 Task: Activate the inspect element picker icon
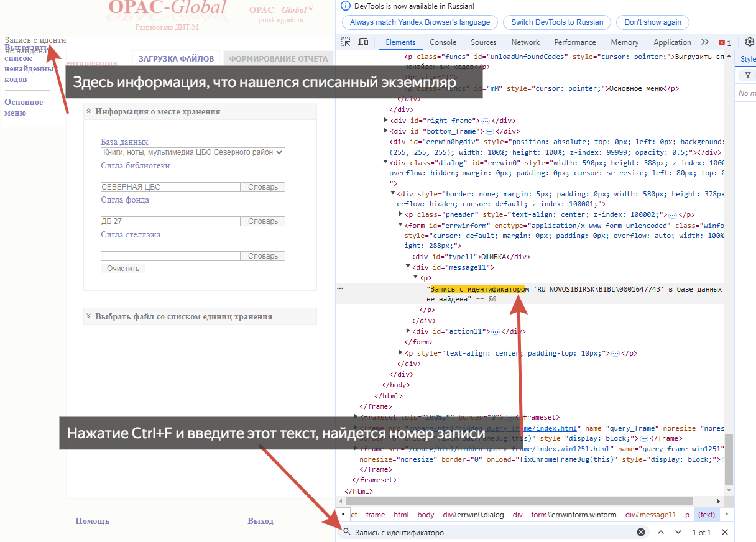click(x=346, y=42)
